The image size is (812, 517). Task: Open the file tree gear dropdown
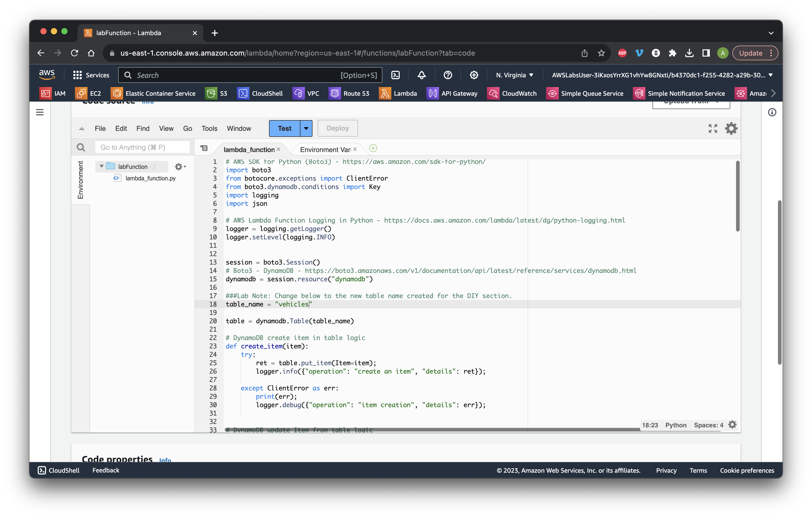pos(180,166)
